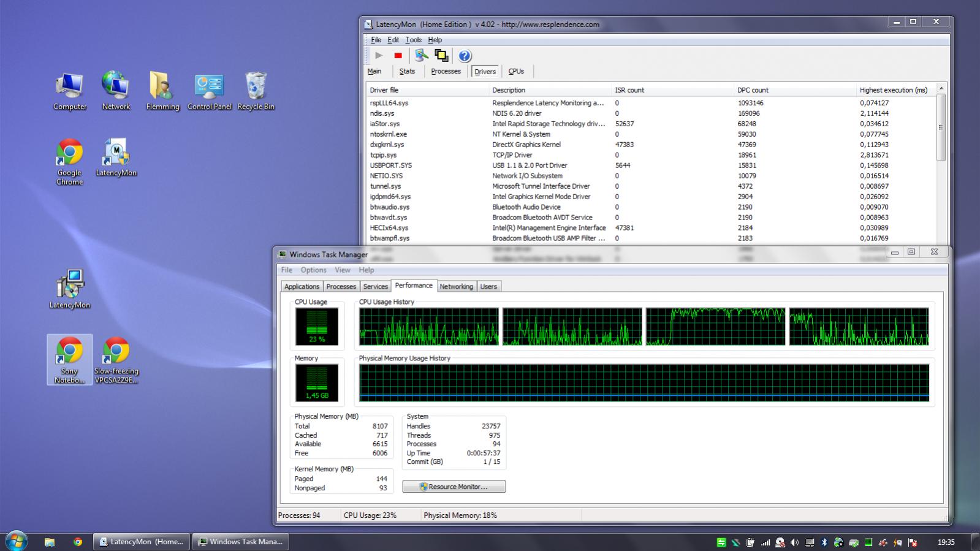The height and width of the screenshot is (551, 980).
Task: Open the Network desktop icon
Action: (x=116, y=91)
